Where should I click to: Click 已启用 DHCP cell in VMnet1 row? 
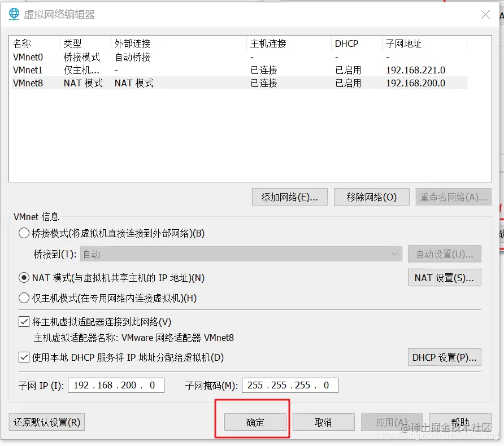click(x=348, y=70)
